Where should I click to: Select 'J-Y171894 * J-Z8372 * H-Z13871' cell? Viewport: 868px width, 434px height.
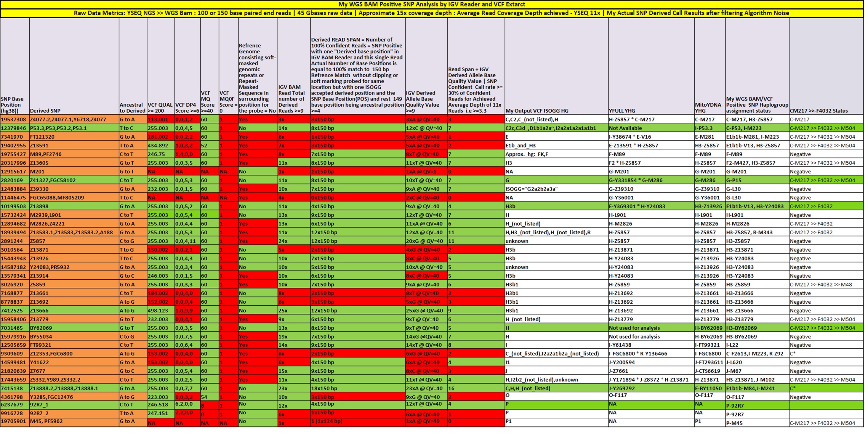tap(651, 380)
